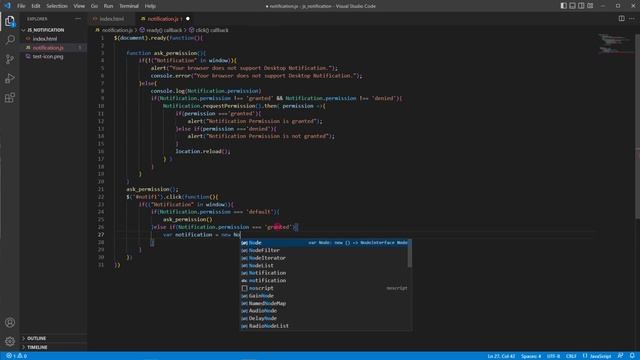Click Spaces: 4 indentation in status bar

click(x=531, y=356)
